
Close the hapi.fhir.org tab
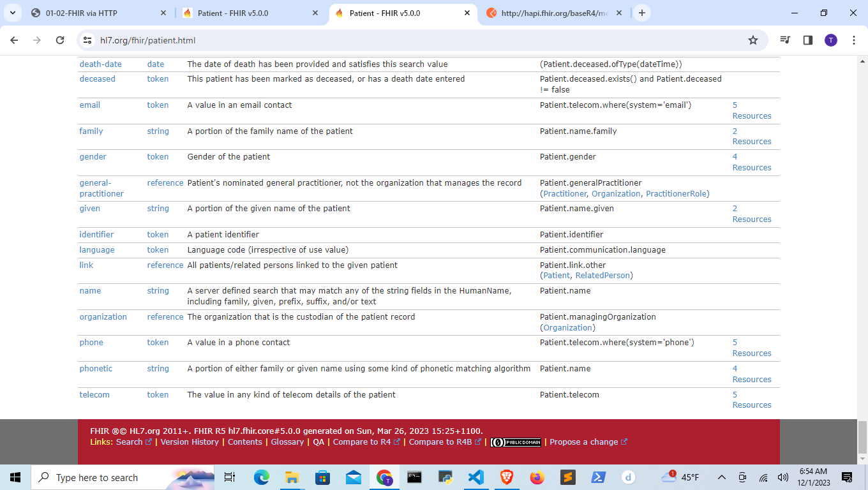619,13
